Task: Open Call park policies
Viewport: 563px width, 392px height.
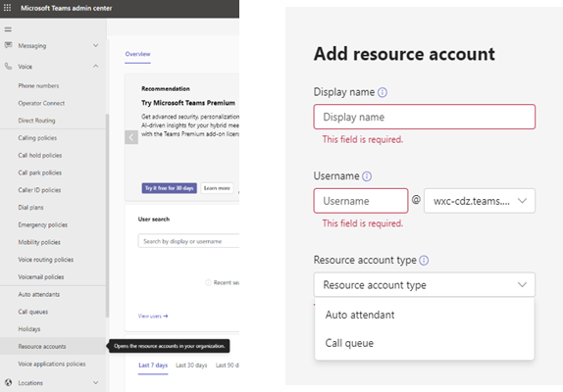Action: pos(40,172)
